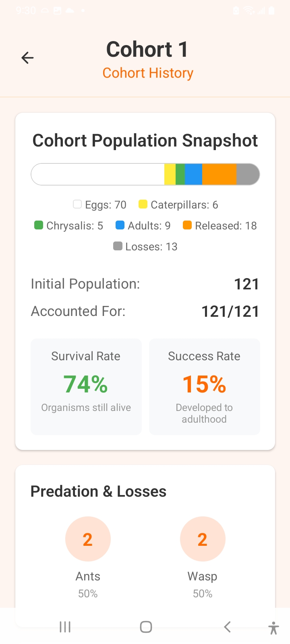Tap the orange Released segment in bar

219,174
